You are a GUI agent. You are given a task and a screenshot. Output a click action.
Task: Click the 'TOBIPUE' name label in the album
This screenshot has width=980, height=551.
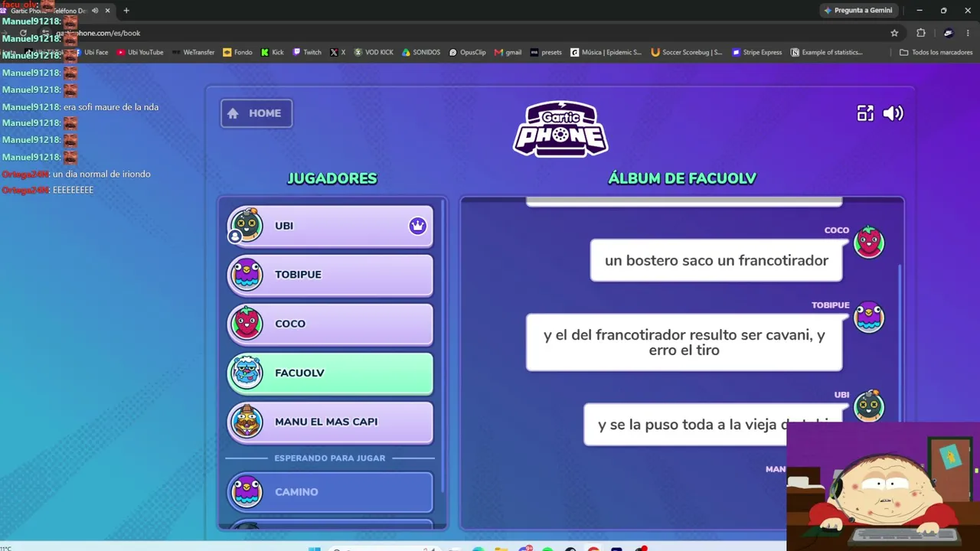[x=831, y=305]
